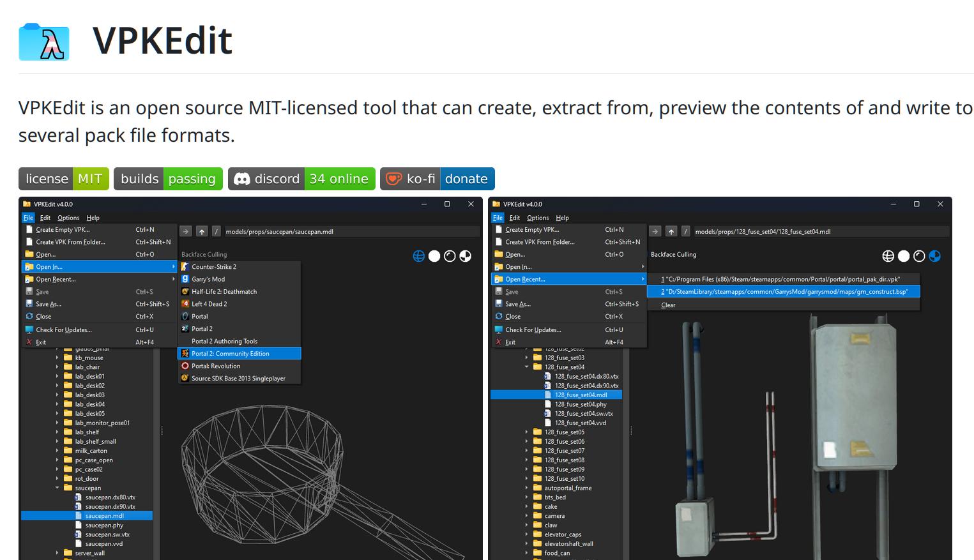Expand the autoportal_frame folder
The width and height of the screenshot is (974, 560).
[526, 488]
